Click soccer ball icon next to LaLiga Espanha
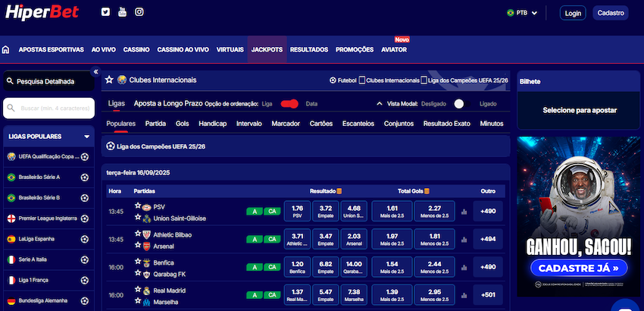Screen dimensions: 644x311 click(x=85, y=239)
